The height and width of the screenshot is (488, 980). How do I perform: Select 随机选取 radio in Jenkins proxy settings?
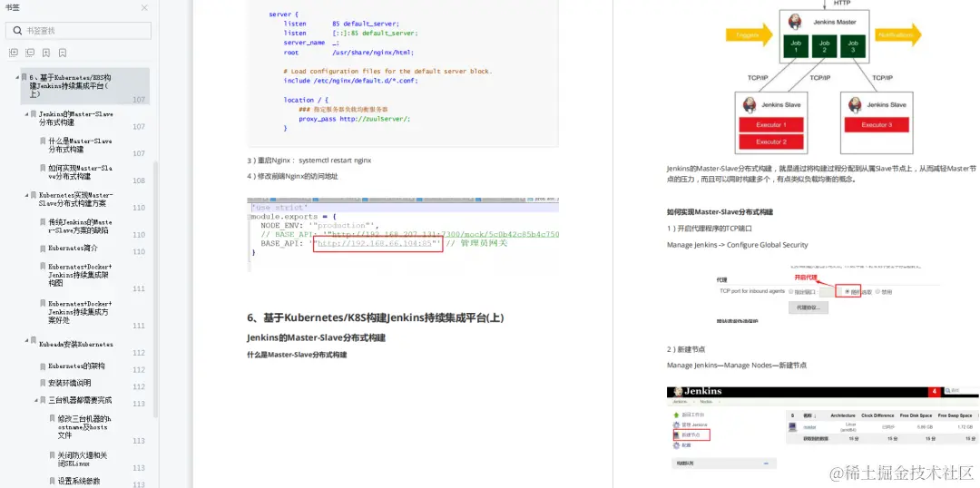tap(848, 292)
